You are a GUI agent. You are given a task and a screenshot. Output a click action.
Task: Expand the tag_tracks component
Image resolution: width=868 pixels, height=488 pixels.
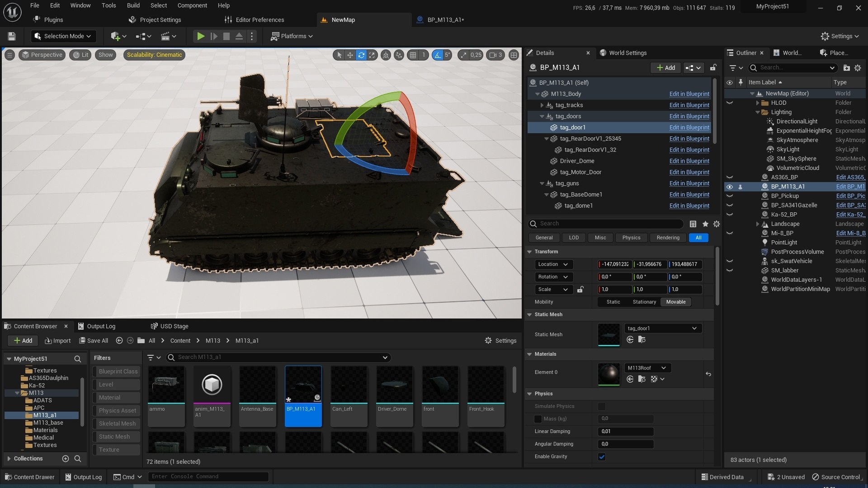coord(542,105)
